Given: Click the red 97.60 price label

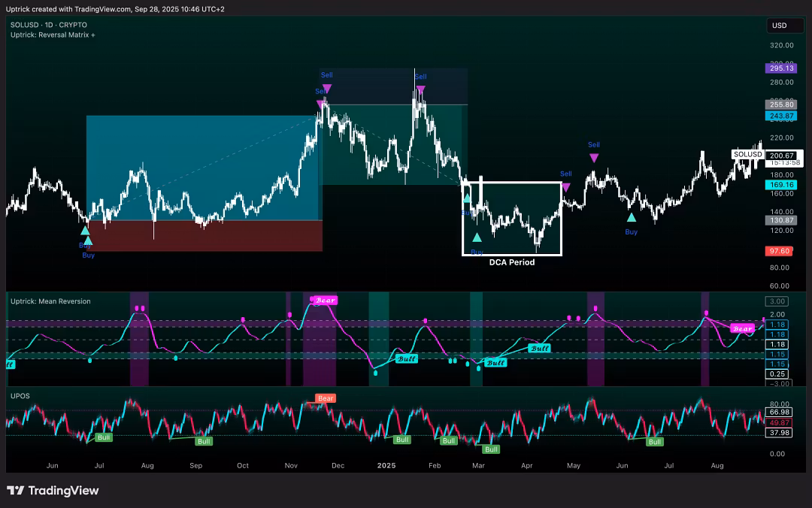Looking at the screenshot, I should (x=779, y=251).
